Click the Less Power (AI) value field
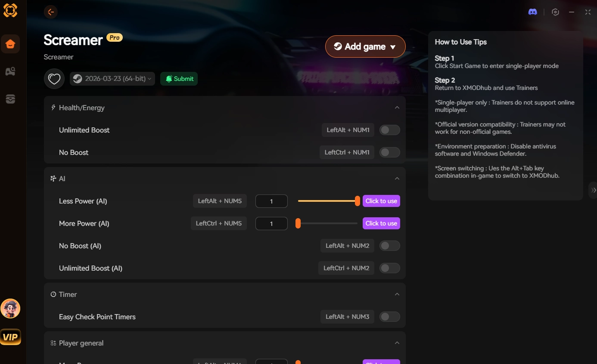Screen dimensions: 597x364 (271, 201)
